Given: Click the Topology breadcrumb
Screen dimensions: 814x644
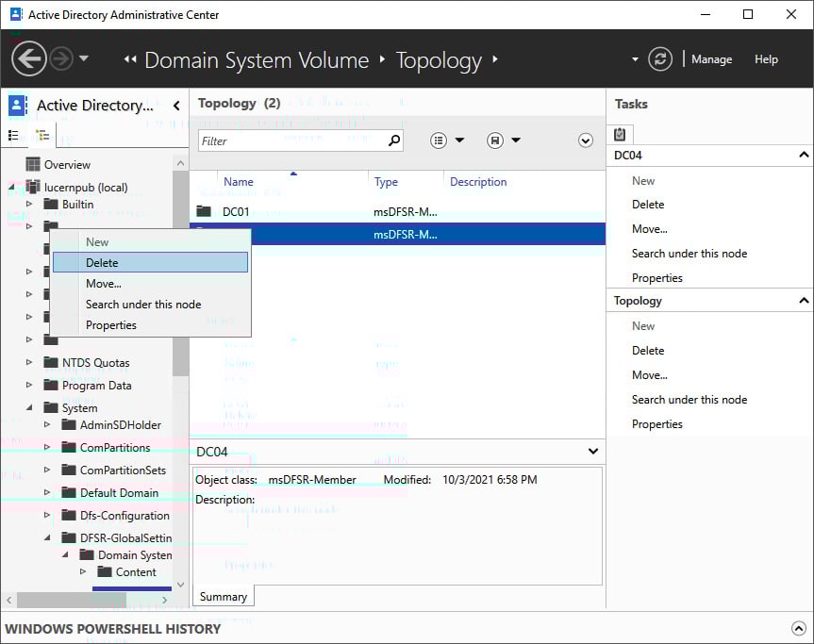Looking at the screenshot, I should [440, 60].
